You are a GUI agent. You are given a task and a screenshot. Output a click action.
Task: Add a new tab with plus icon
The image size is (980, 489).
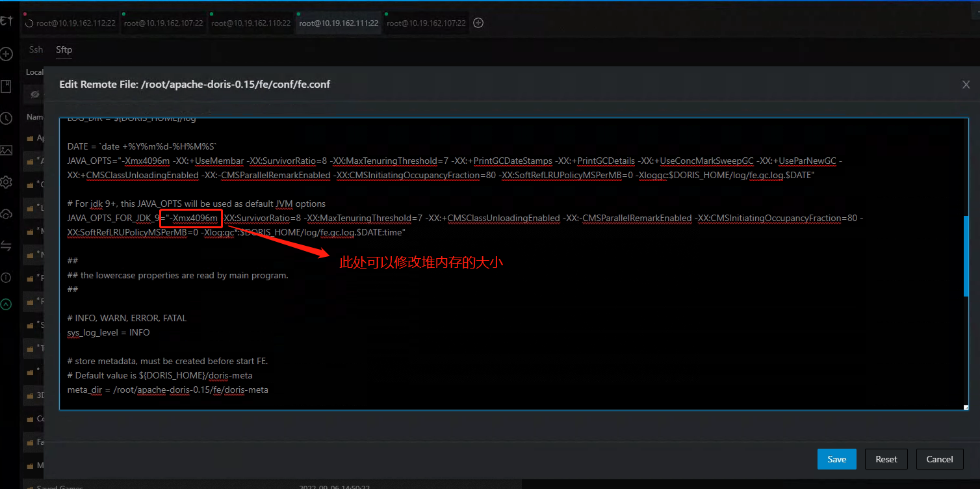pos(478,23)
